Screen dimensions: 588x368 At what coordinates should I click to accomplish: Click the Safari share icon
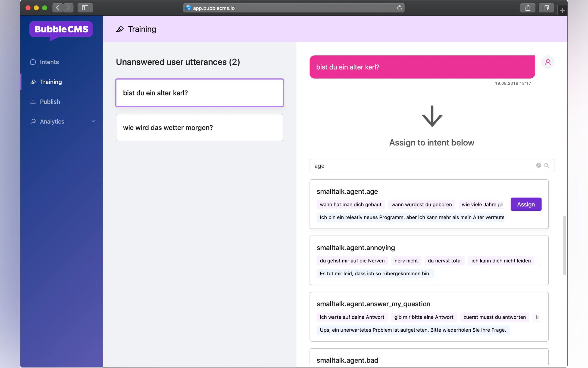(528, 8)
